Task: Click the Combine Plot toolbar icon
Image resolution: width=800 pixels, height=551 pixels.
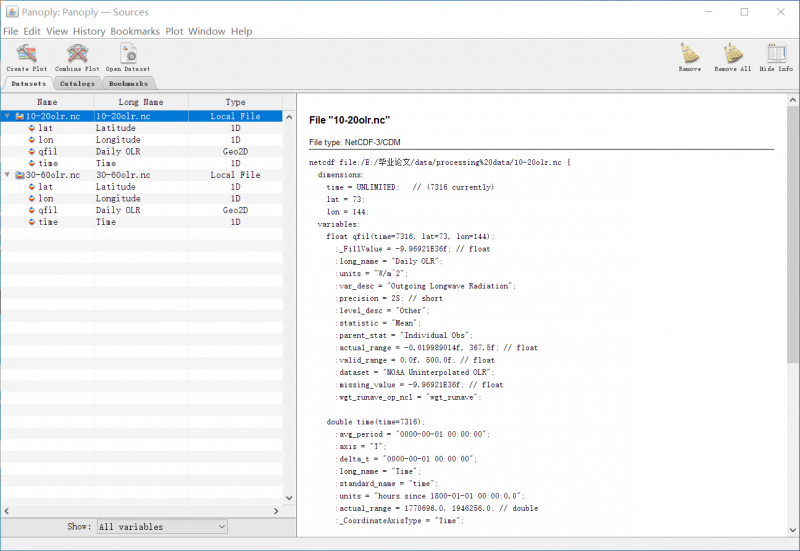Action: [x=77, y=53]
